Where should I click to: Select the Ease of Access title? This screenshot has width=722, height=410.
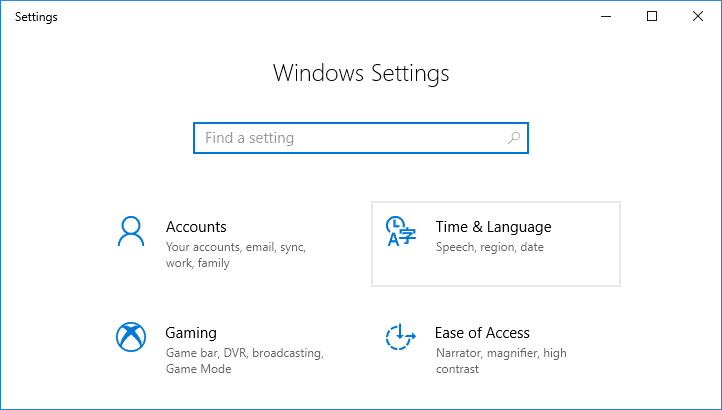[482, 333]
